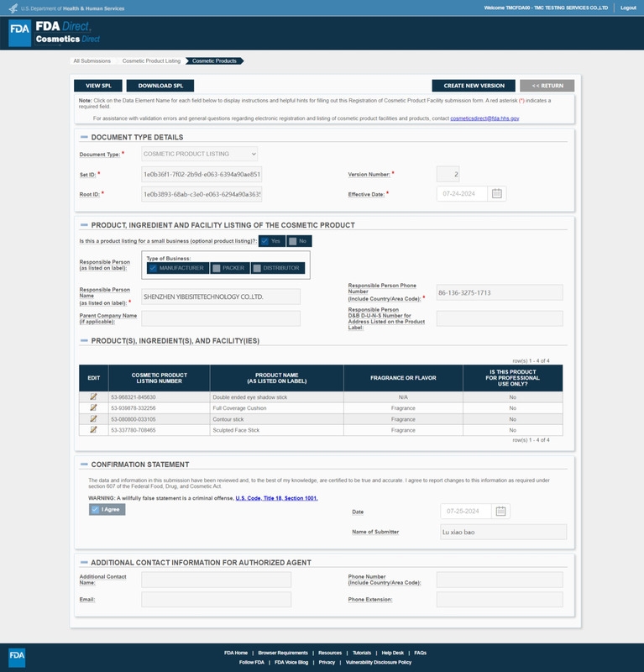Open Cosmetic Product Listing breadcrumb
The width and height of the screenshot is (644, 672).
pyautogui.click(x=151, y=61)
